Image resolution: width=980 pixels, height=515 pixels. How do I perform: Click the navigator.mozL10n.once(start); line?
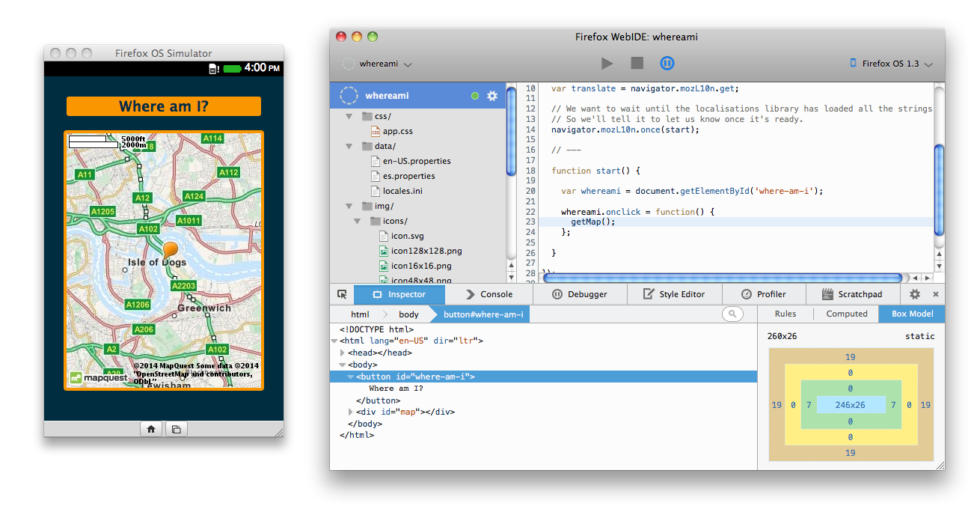(625, 129)
